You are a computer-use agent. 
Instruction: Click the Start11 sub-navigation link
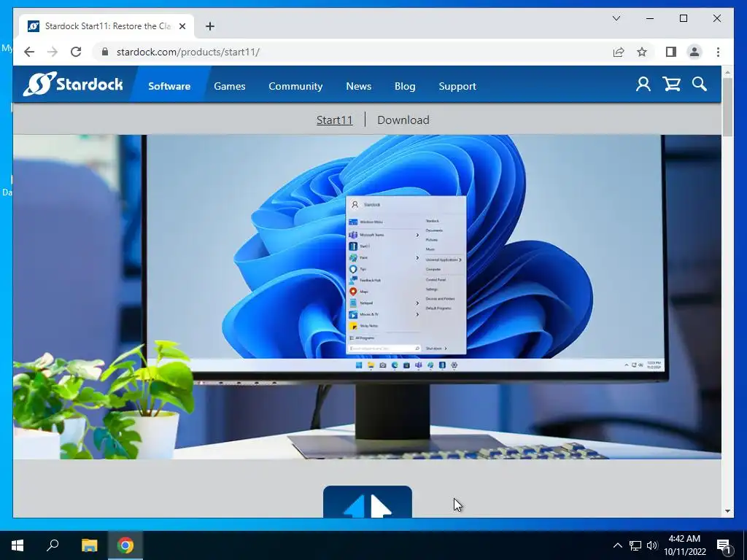(334, 120)
